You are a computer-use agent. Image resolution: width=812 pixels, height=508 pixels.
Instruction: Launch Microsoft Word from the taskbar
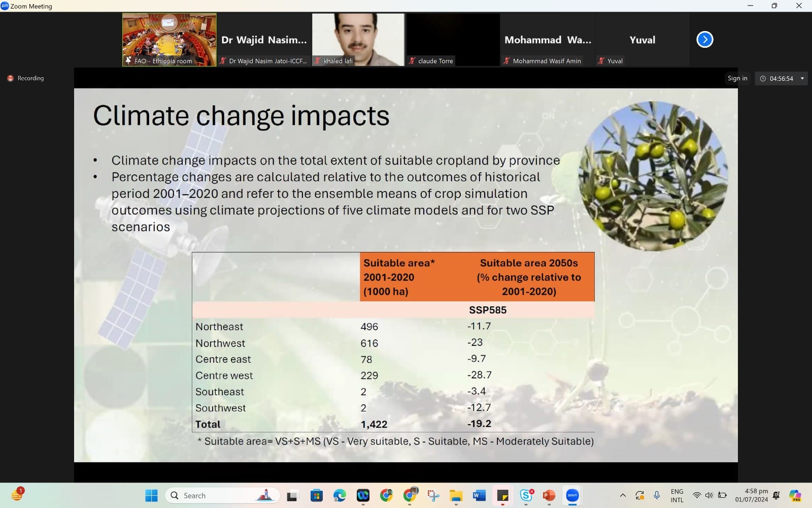(x=479, y=495)
